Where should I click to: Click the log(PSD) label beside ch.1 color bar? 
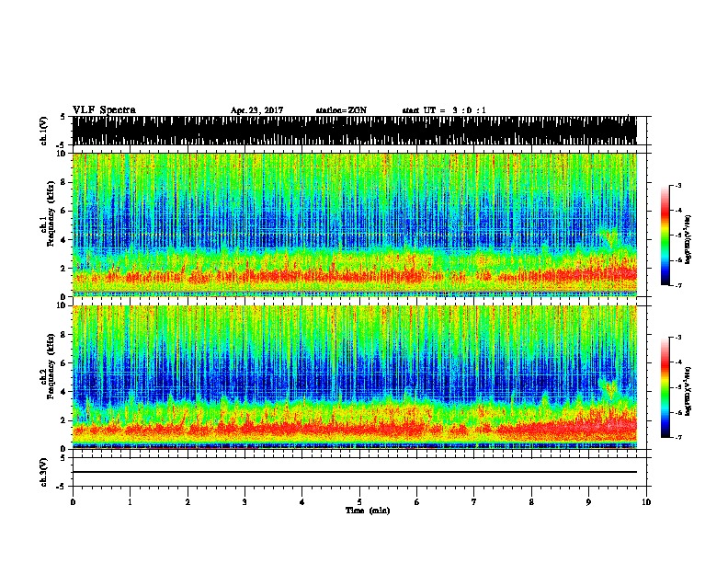[x=688, y=239]
